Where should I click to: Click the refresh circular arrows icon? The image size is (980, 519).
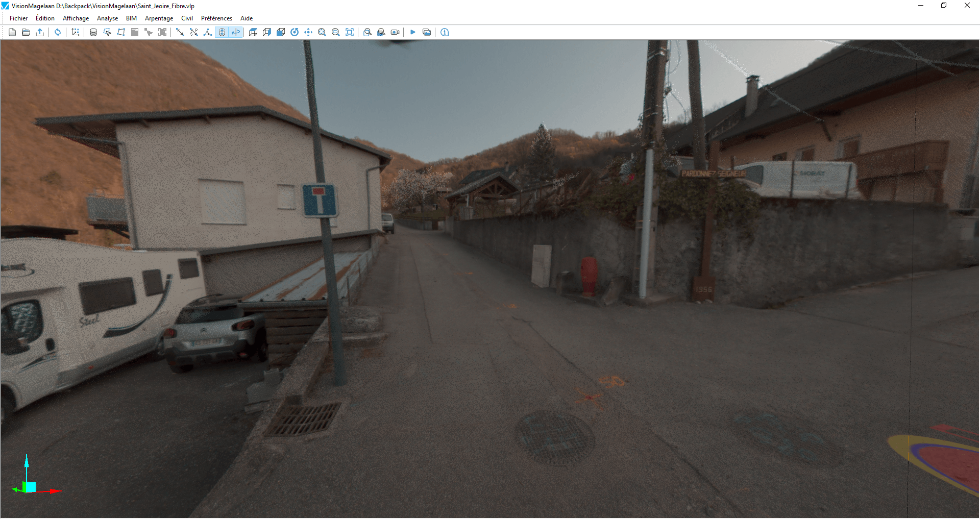tap(58, 32)
